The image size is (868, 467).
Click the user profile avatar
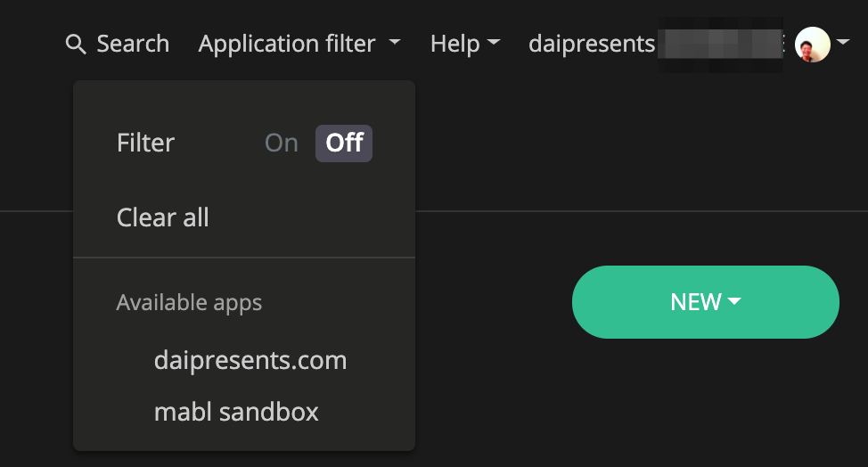(812, 44)
